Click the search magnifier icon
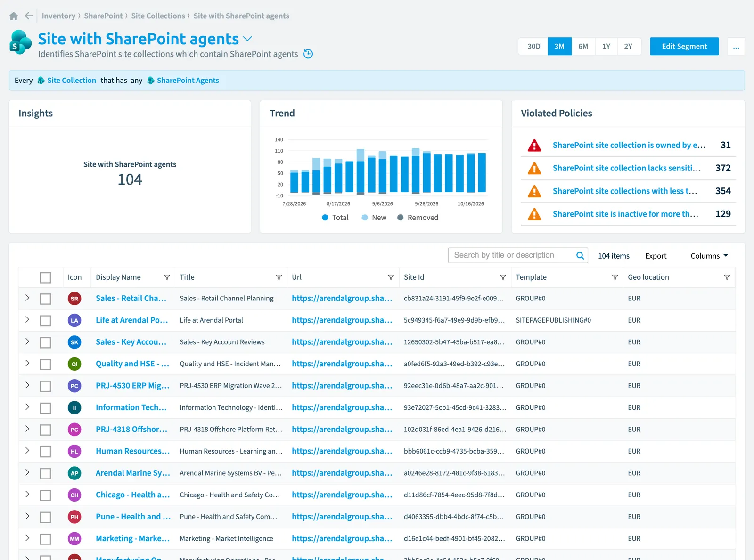Image resolution: width=754 pixels, height=560 pixels. click(x=580, y=255)
